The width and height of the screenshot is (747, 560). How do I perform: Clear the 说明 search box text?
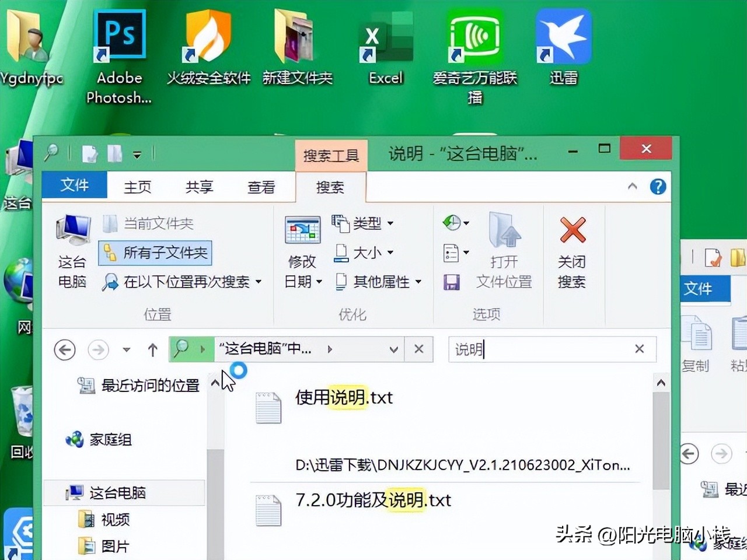click(x=640, y=349)
